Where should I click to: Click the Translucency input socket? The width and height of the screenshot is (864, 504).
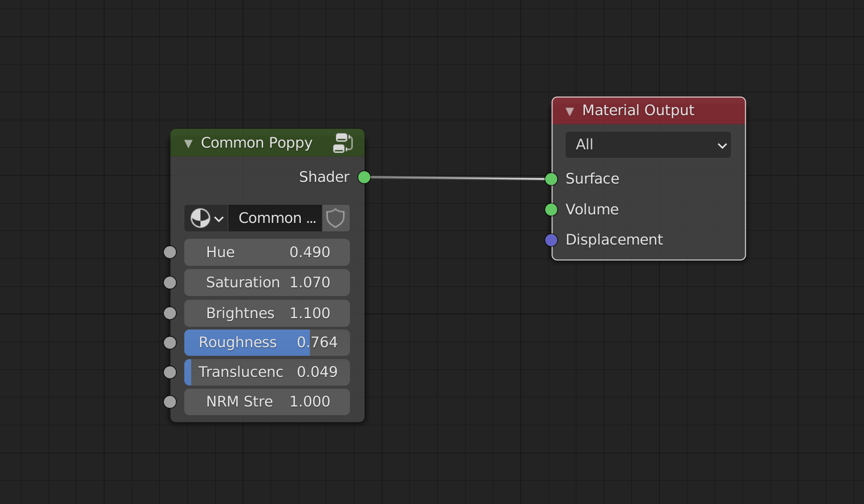pyautogui.click(x=170, y=372)
